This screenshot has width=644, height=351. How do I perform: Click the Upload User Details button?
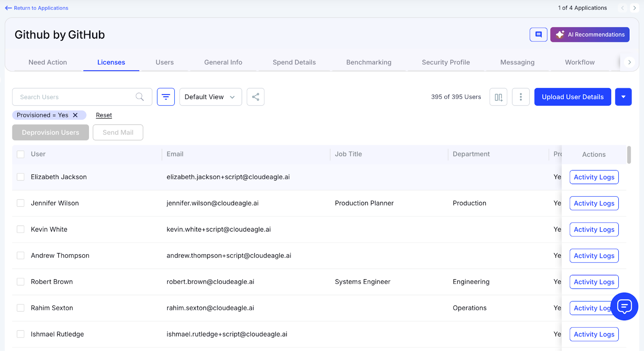573,97
